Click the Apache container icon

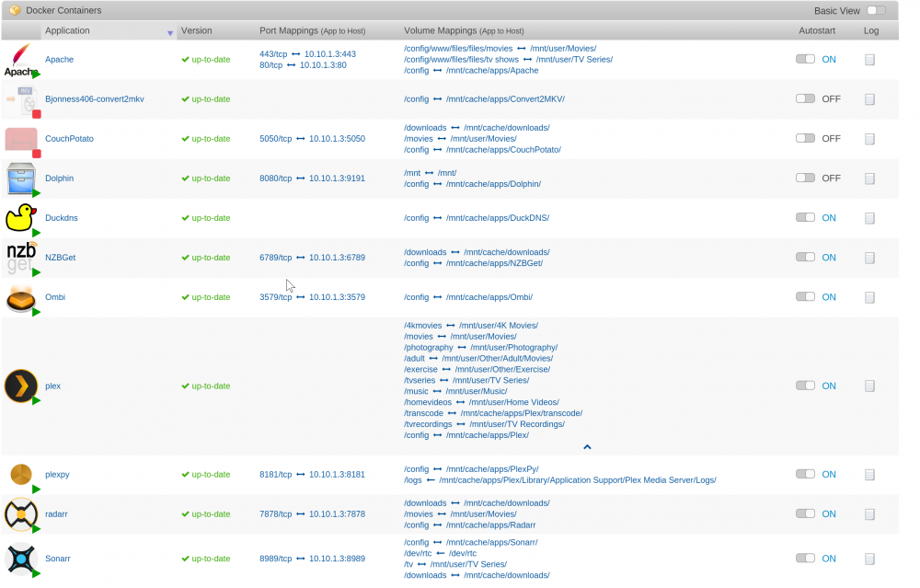point(21,59)
